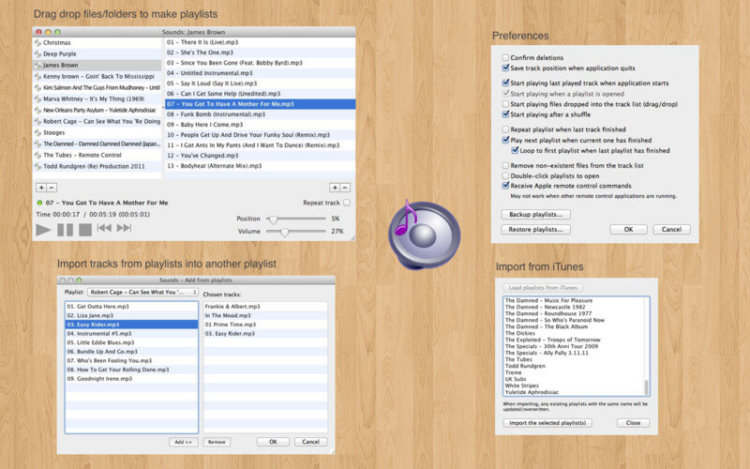Enable Repeat playlist when last track finished
750x469 pixels.
pos(506,129)
